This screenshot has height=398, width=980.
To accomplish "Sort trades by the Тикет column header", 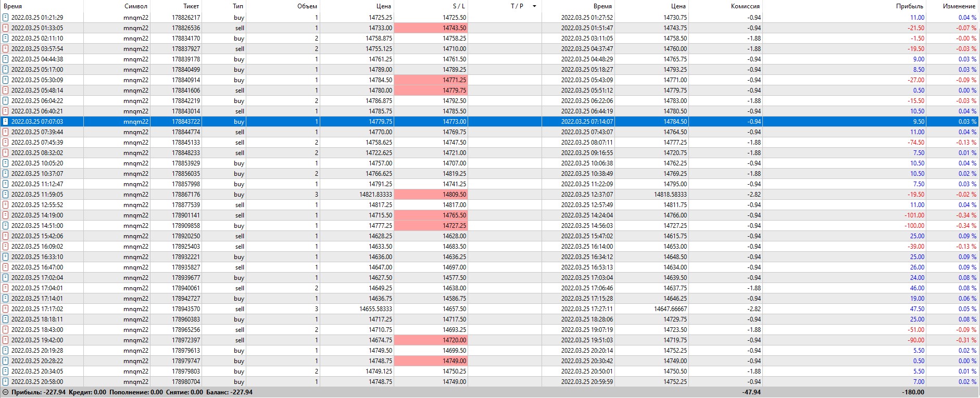I will [x=191, y=6].
